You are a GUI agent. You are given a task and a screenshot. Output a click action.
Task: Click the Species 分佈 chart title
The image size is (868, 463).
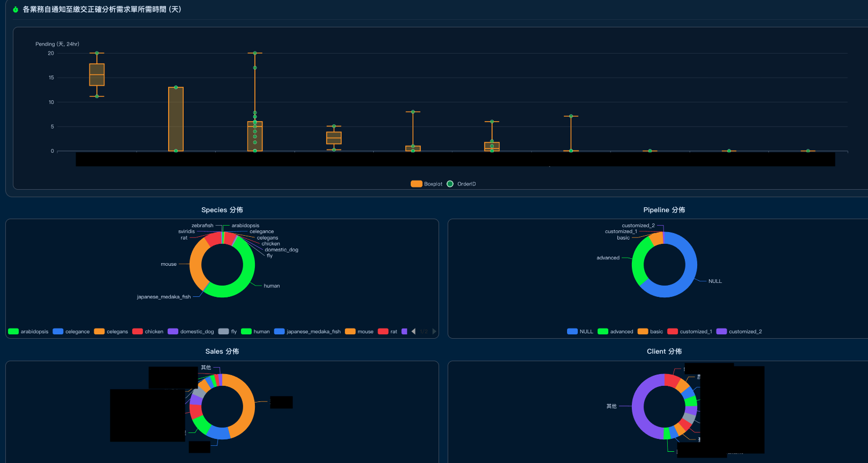coord(222,210)
